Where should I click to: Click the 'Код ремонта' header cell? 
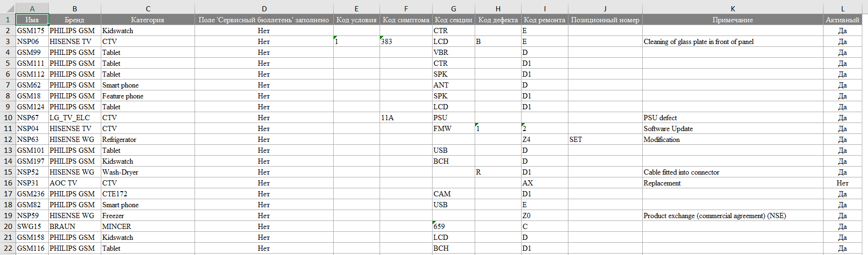point(545,19)
